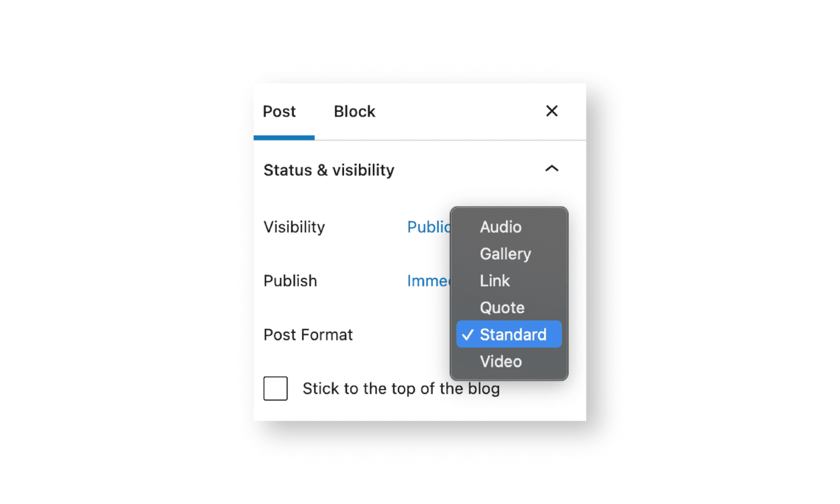840x504 pixels.
Task: Select Video post format
Action: [500, 361]
